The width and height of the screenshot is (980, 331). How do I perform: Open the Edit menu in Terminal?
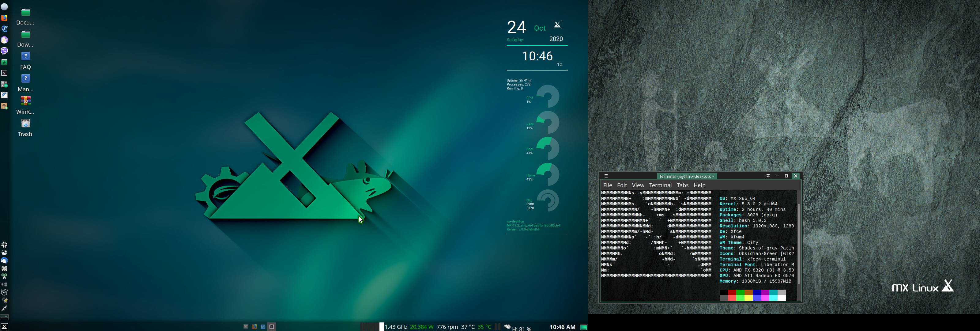pos(622,185)
